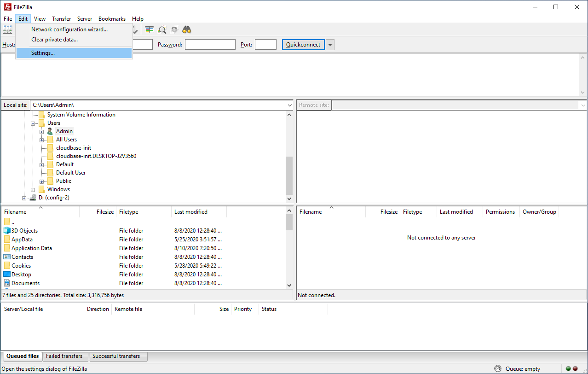Click the speed limits gauge icon
This screenshot has width=588, height=374.
point(498,368)
